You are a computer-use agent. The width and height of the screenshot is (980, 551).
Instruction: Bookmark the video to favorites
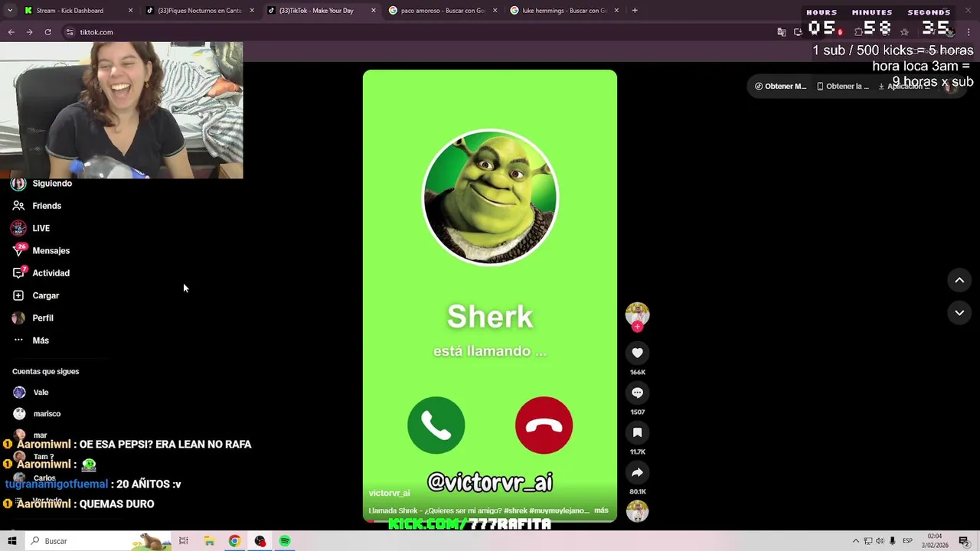[x=637, y=432]
